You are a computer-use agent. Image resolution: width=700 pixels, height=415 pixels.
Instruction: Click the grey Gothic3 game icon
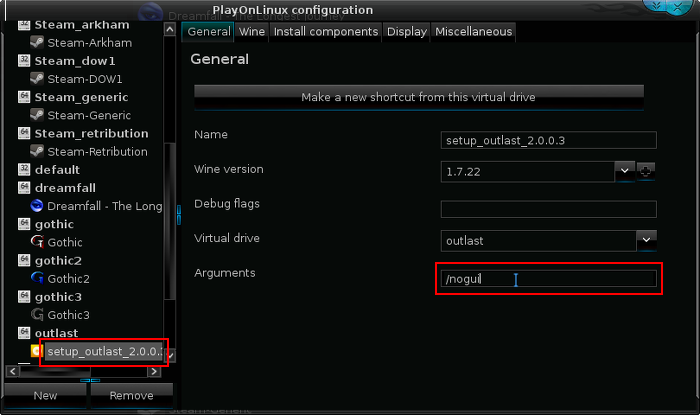click(x=37, y=314)
